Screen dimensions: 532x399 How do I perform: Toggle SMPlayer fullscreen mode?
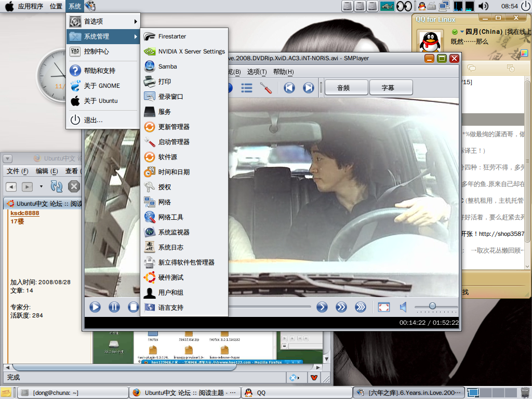click(384, 308)
